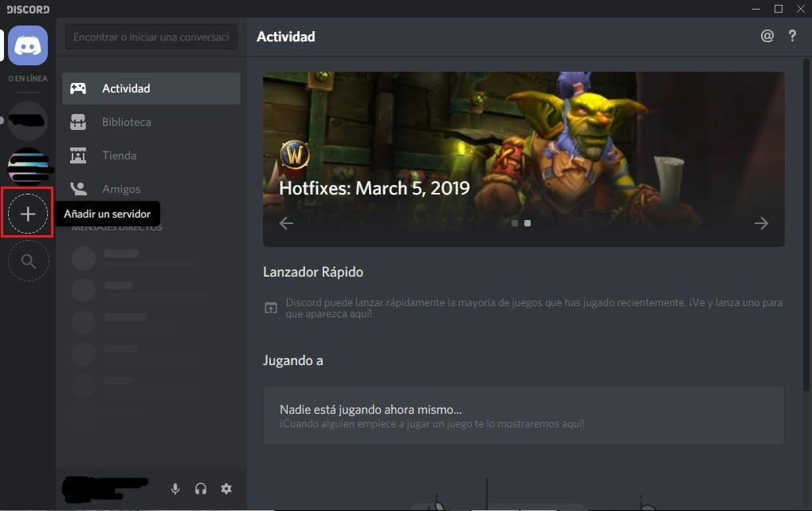
Task: Click the 0 EN LÍNEA label
Action: (28, 78)
